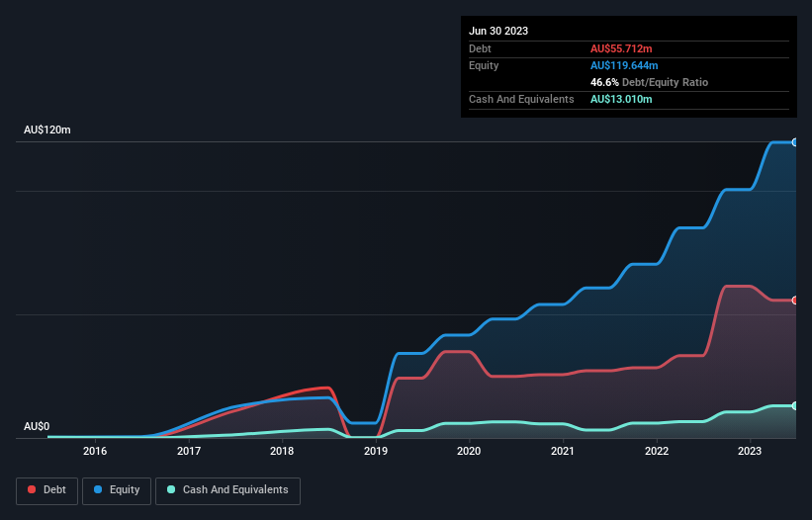Click the 2019 x-axis label
812x520 pixels.
(376, 451)
